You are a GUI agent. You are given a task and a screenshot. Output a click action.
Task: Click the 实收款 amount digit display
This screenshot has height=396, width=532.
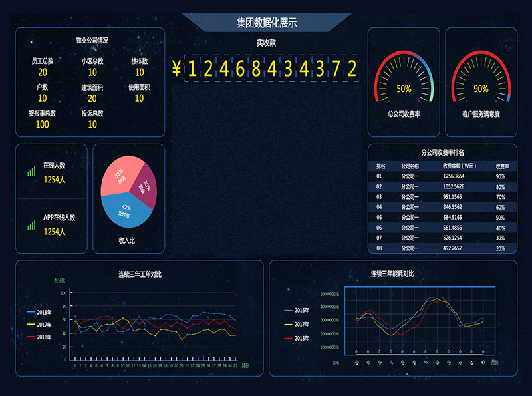click(x=266, y=69)
